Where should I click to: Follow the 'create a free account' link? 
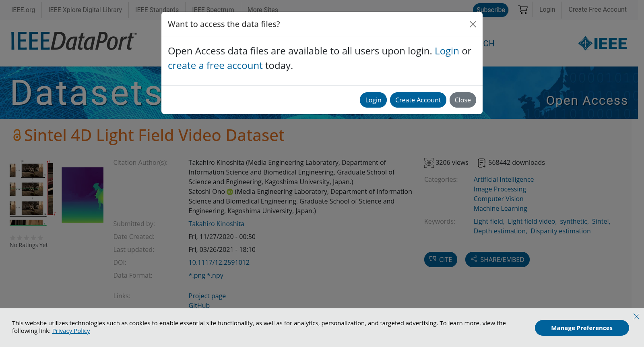pyautogui.click(x=215, y=66)
